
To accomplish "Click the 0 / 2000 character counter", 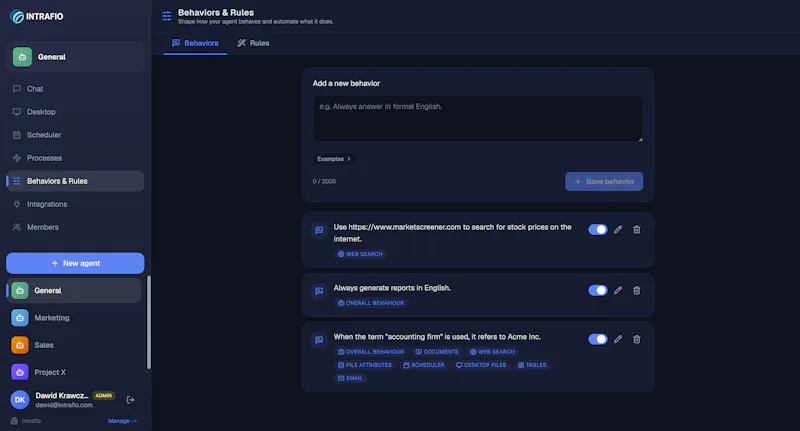I will tap(324, 182).
